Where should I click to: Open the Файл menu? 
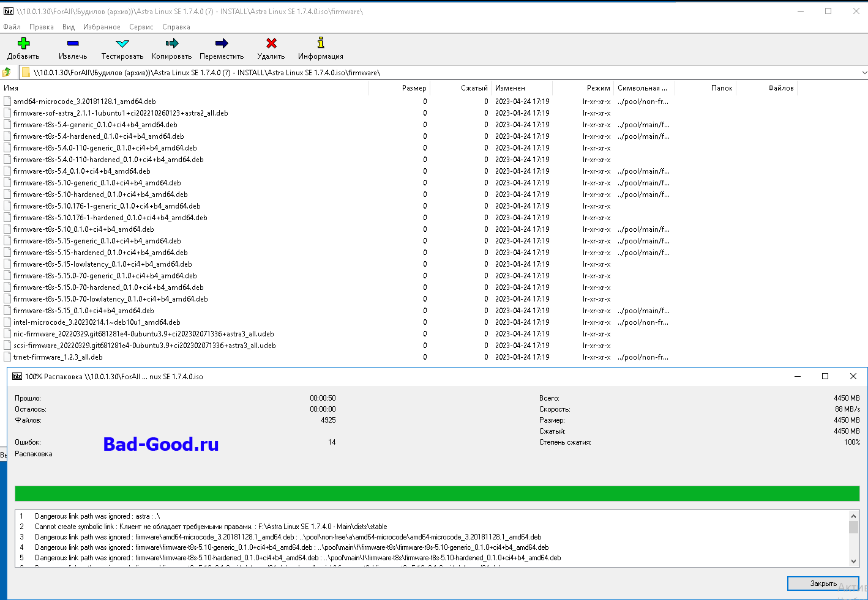(12, 27)
